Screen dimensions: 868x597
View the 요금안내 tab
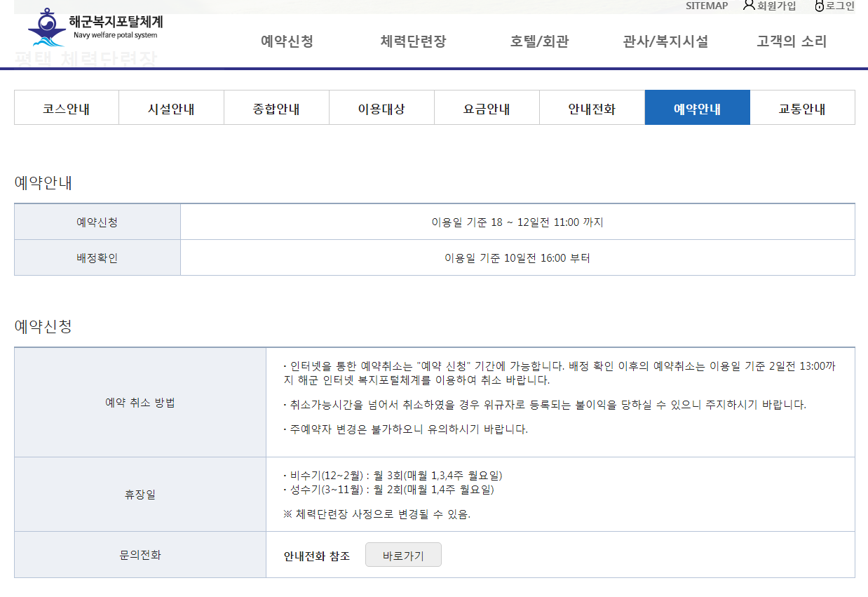(x=487, y=107)
